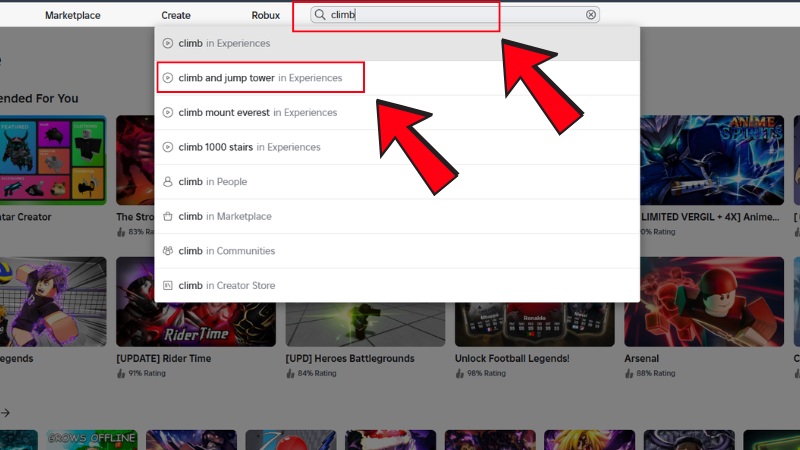Open the volleyball Legends game thumbnail

coord(53,302)
